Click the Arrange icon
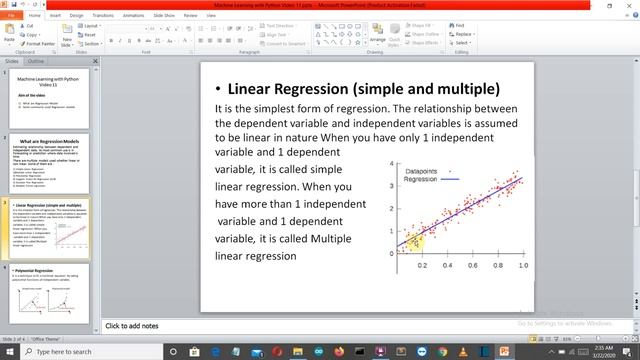 [x=378, y=29]
